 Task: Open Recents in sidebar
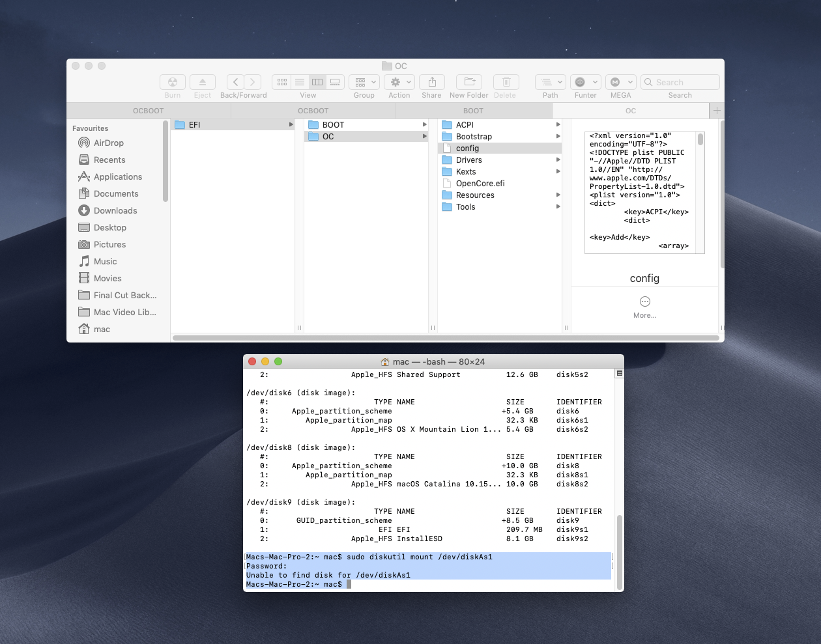click(x=109, y=160)
